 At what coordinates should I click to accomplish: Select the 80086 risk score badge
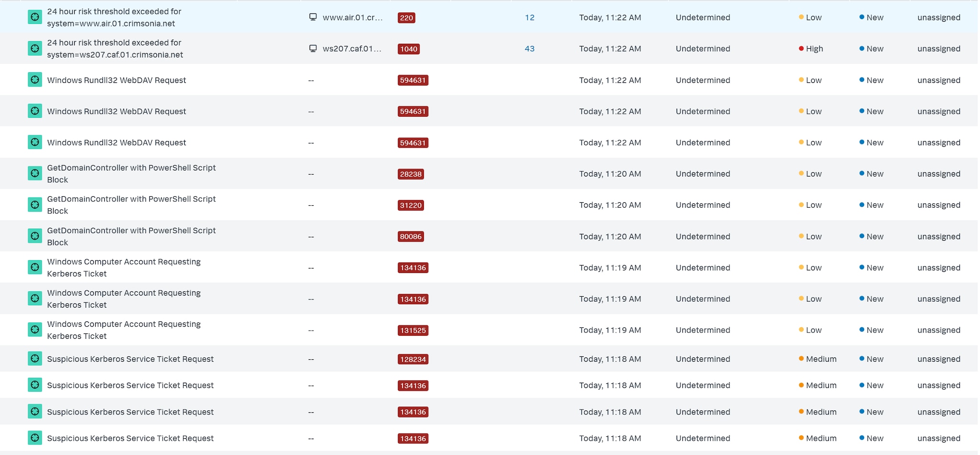(x=411, y=236)
